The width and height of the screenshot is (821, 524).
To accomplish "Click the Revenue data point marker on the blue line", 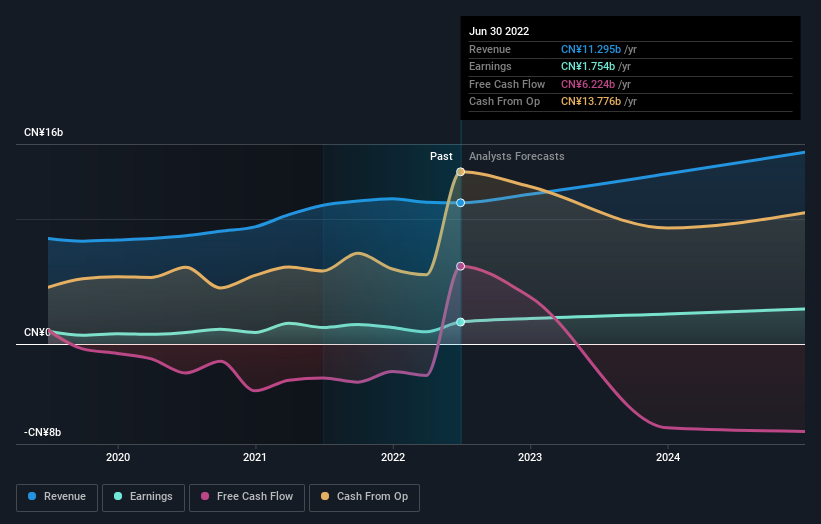I will click(x=460, y=203).
